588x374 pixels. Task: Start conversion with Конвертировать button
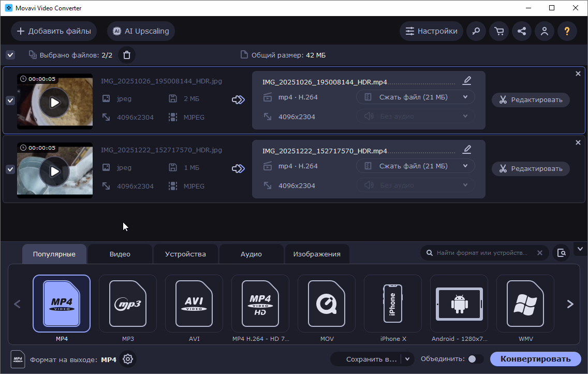point(536,359)
